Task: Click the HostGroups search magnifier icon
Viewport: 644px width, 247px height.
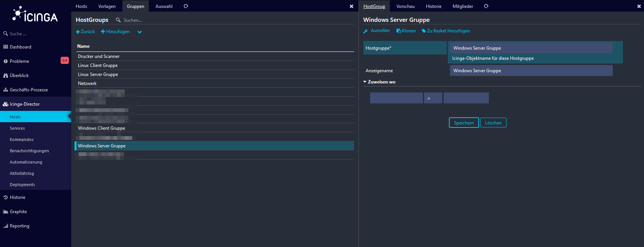Action: pos(118,20)
